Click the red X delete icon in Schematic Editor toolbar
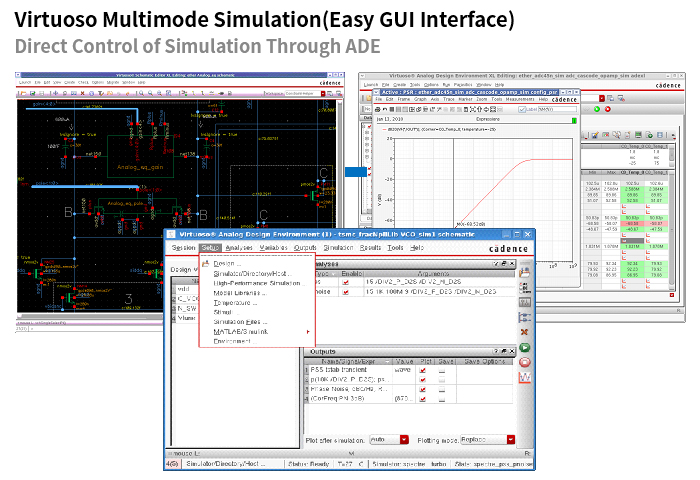The image size is (700, 480). click(83, 93)
